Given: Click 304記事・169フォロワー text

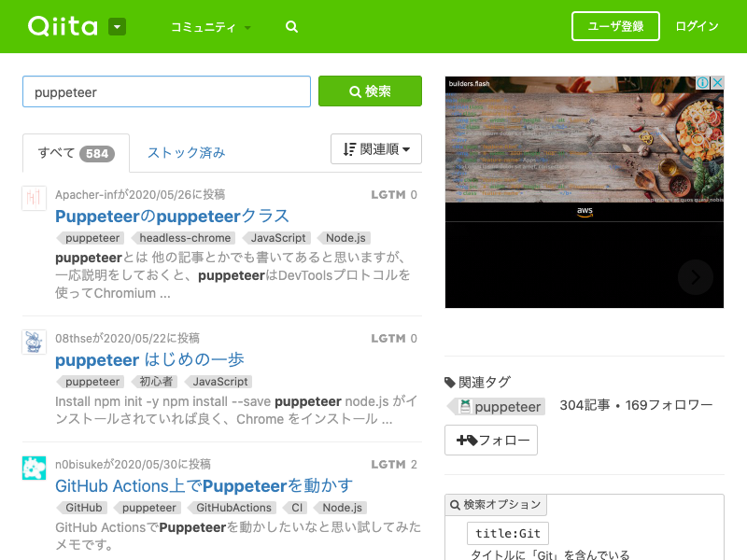Looking at the screenshot, I should pyautogui.click(x=636, y=405).
